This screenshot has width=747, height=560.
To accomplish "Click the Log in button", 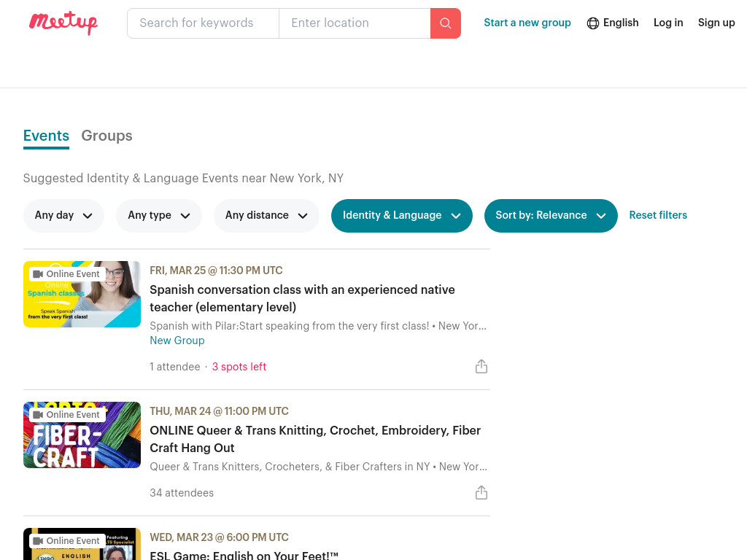I will (668, 23).
